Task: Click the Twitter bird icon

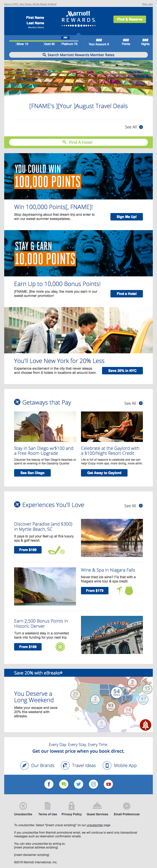Action: click(x=78, y=784)
